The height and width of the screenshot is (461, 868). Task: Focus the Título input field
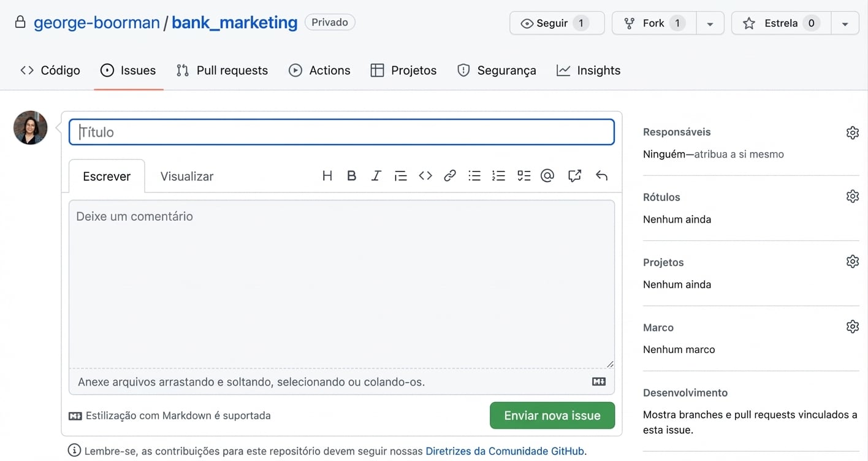(341, 132)
